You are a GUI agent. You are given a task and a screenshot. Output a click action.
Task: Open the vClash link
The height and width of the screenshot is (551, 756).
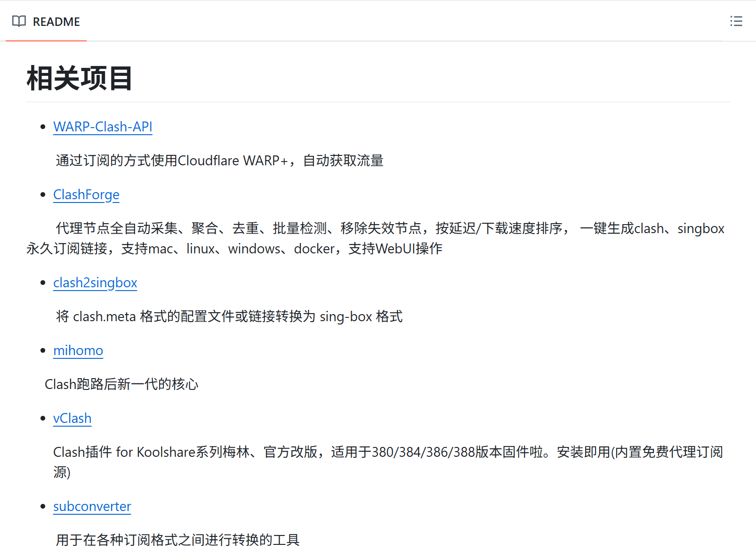(x=72, y=418)
